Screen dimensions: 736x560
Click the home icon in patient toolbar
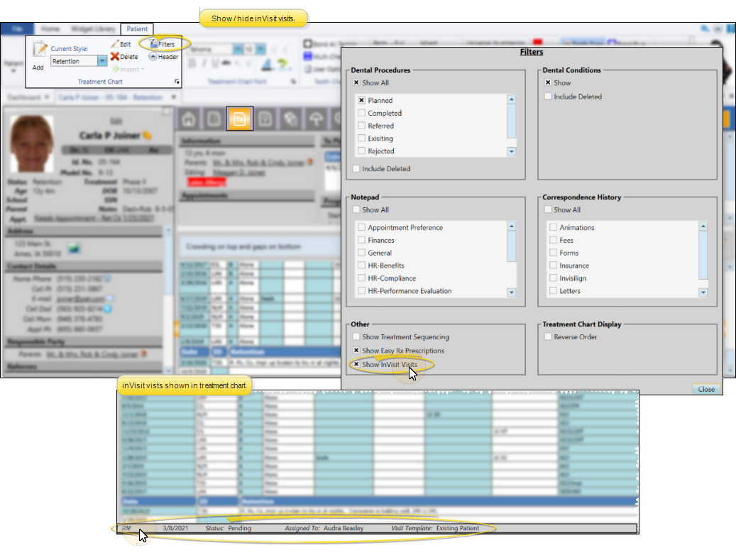[x=188, y=119]
